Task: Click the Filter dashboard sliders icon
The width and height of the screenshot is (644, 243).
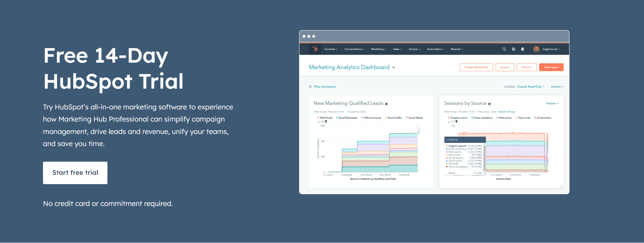Action: coord(310,87)
